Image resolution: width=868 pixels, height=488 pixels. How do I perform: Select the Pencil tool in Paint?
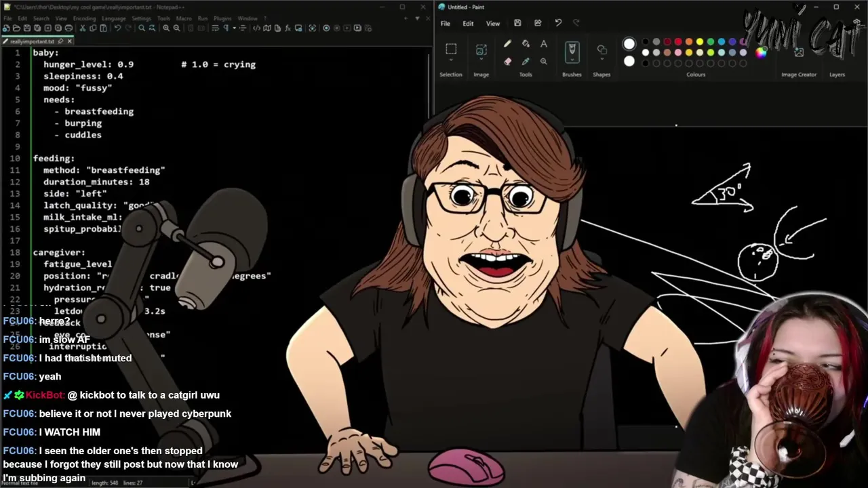click(x=507, y=44)
